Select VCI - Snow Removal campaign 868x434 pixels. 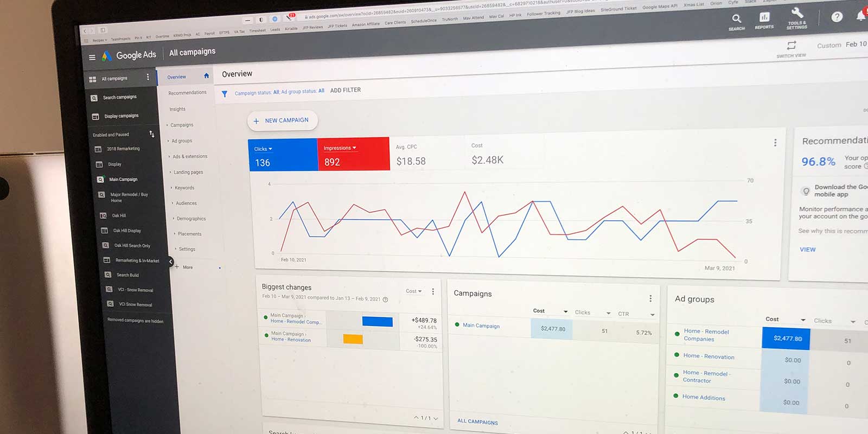click(136, 290)
